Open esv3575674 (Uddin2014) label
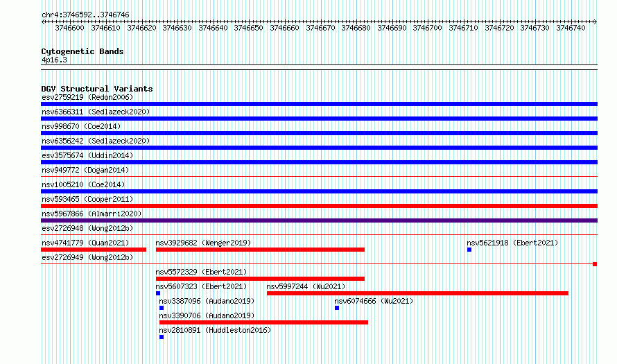The image size is (617, 364). (87, 155)
